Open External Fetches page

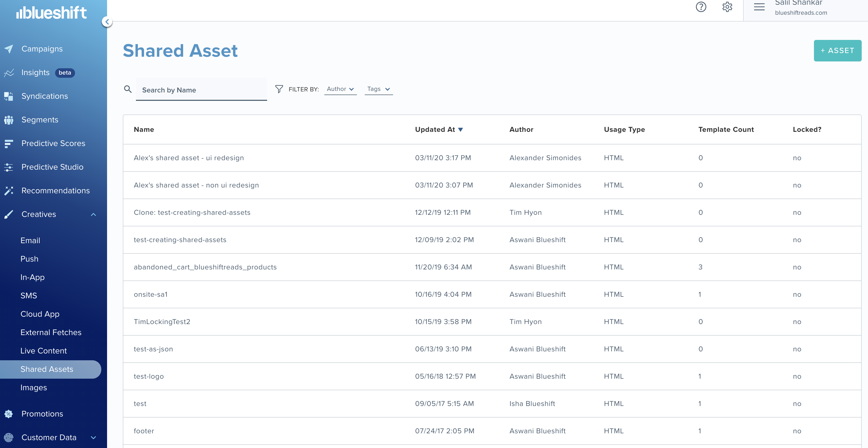[51, 333]
